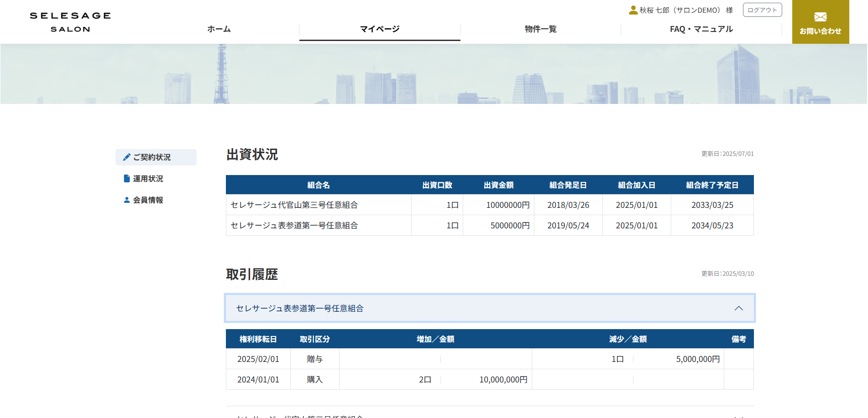
Task: Click the 贈与 transaction type cell
Action: 314,359
